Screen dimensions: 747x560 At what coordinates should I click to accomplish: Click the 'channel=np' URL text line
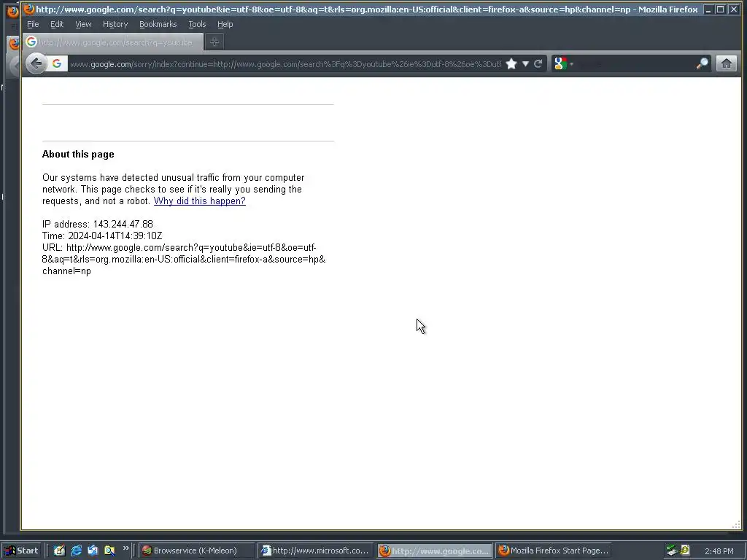(x=66, y=271)
